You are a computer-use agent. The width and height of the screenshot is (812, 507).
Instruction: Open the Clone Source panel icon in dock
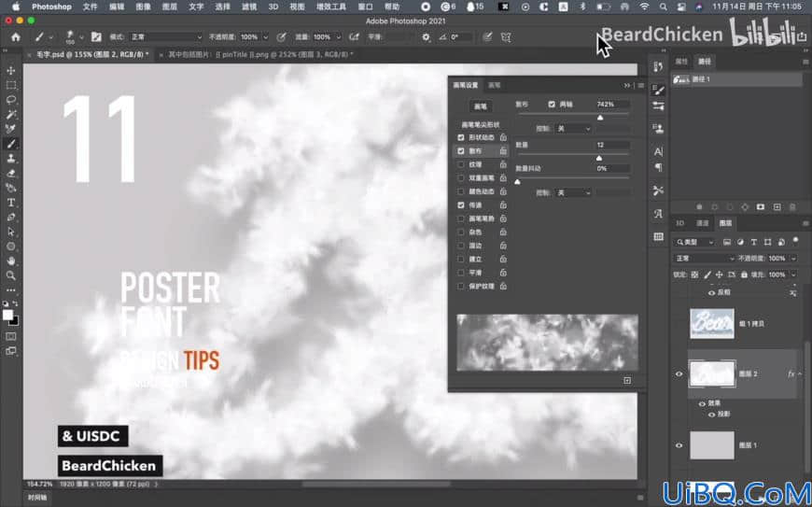click(658, 129)
